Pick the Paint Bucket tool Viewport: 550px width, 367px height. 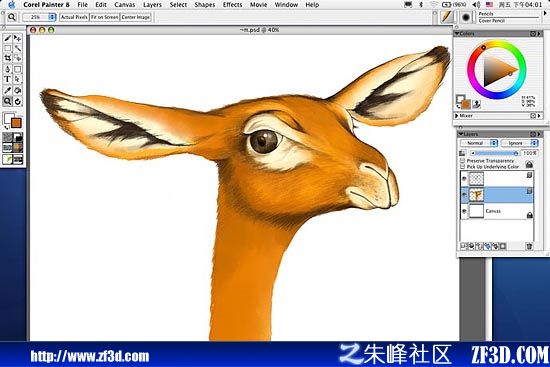click(x=18, y=91)
